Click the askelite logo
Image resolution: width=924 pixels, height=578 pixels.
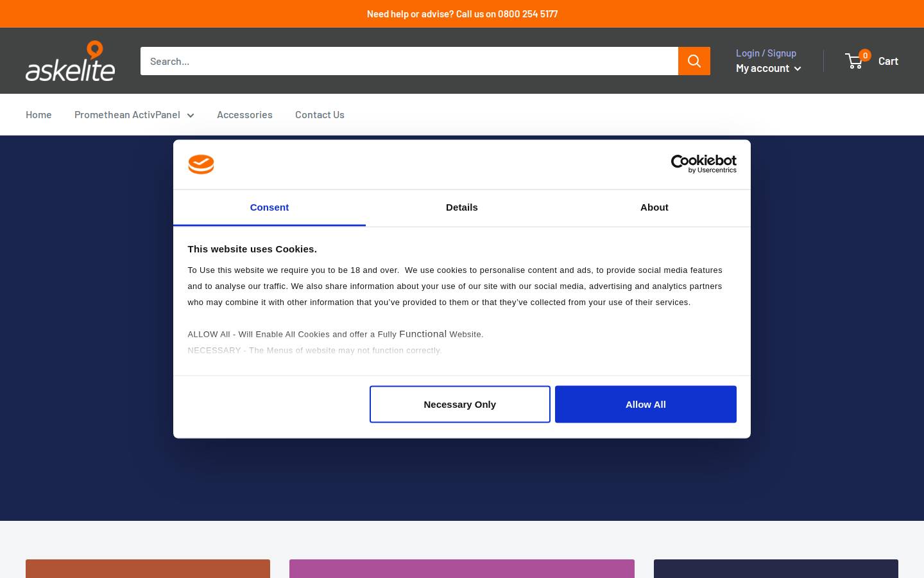(71, 61)
